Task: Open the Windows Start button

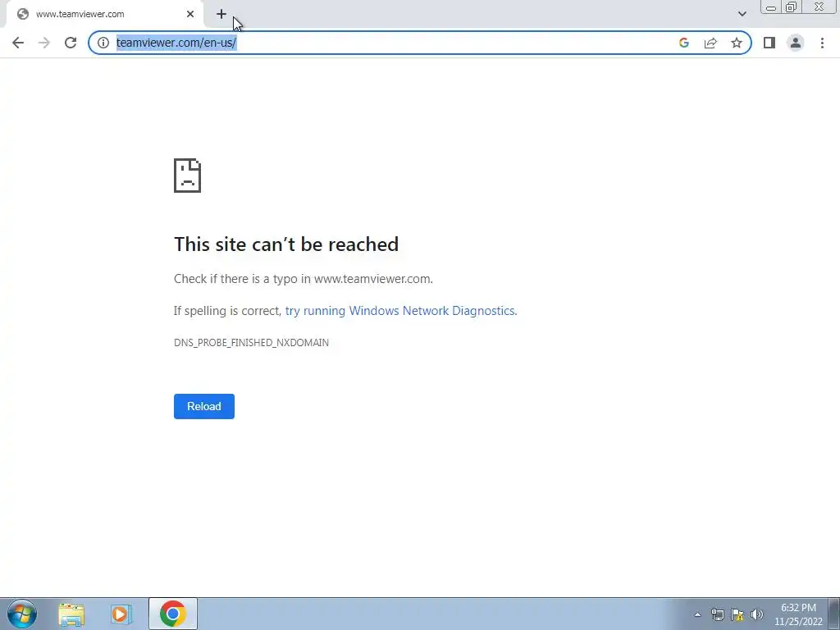Action: (22, 614)
